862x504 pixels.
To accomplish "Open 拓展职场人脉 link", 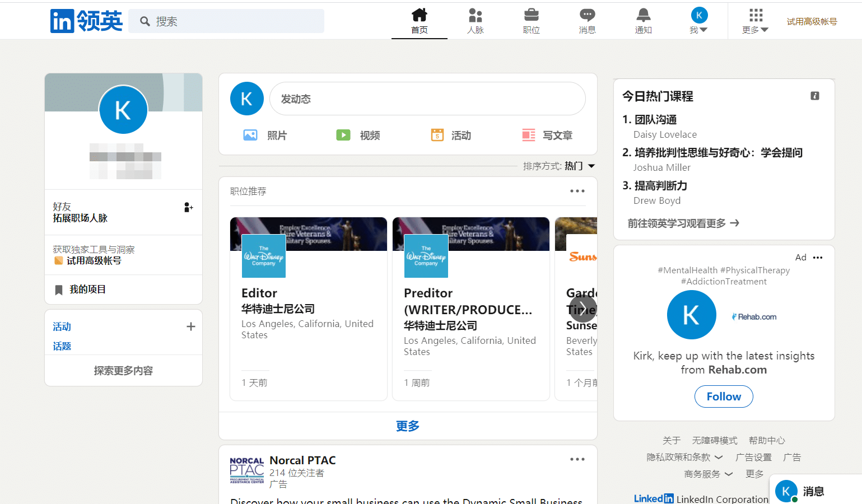I will (x=80, y=218).
